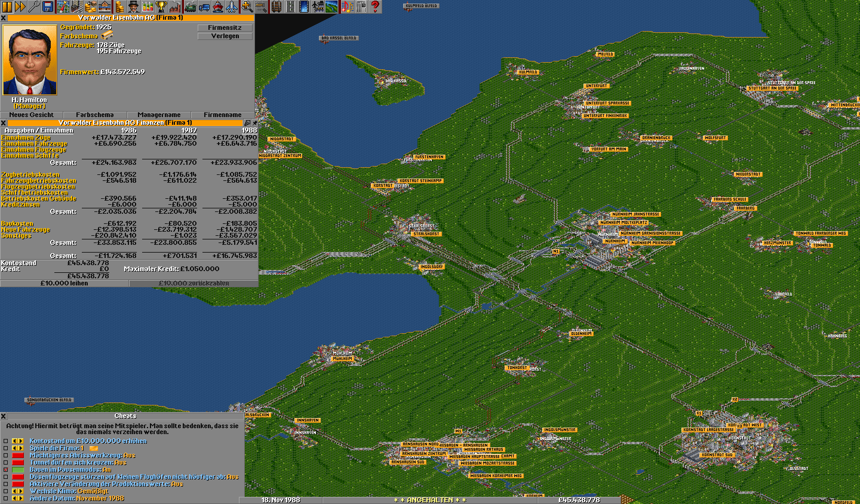Open the league table trophy icon
Viewport: 860px width, 504px height.
click(x=161, y=7)
